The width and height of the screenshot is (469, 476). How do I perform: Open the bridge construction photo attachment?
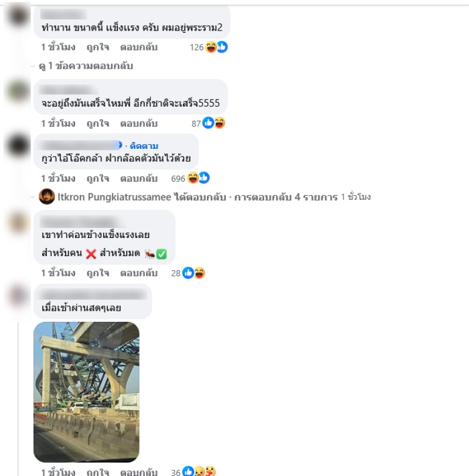coord(87,392)
